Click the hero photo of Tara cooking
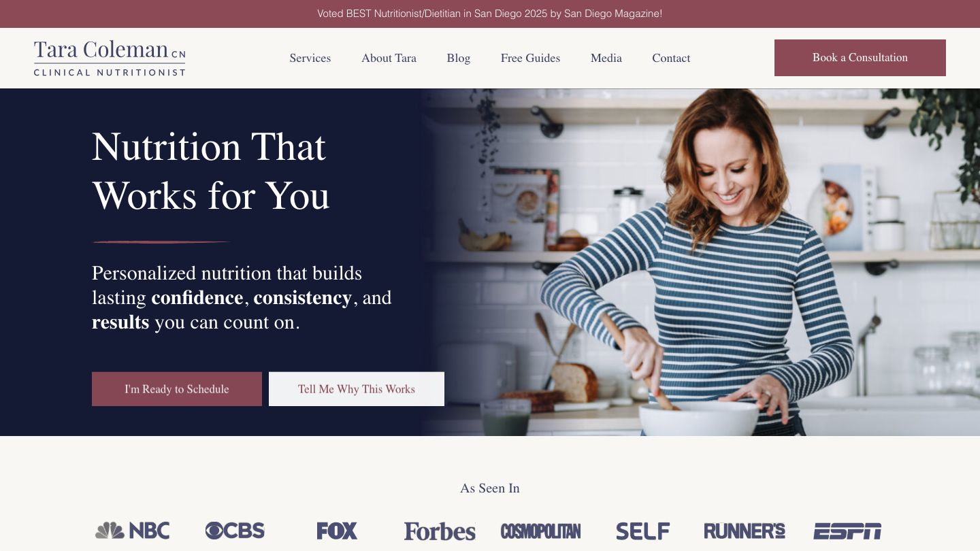This screenshot has height=551, width=980. pyautogui.click(x=701, y=262)
